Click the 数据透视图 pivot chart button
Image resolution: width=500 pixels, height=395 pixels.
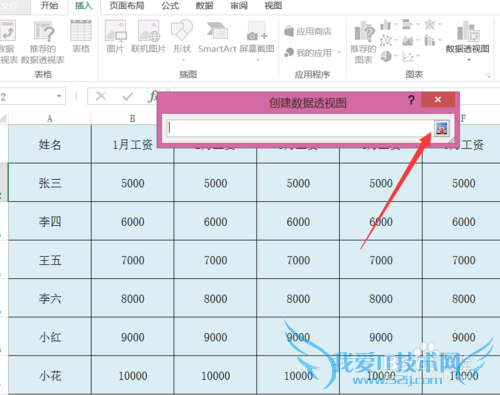468,41
